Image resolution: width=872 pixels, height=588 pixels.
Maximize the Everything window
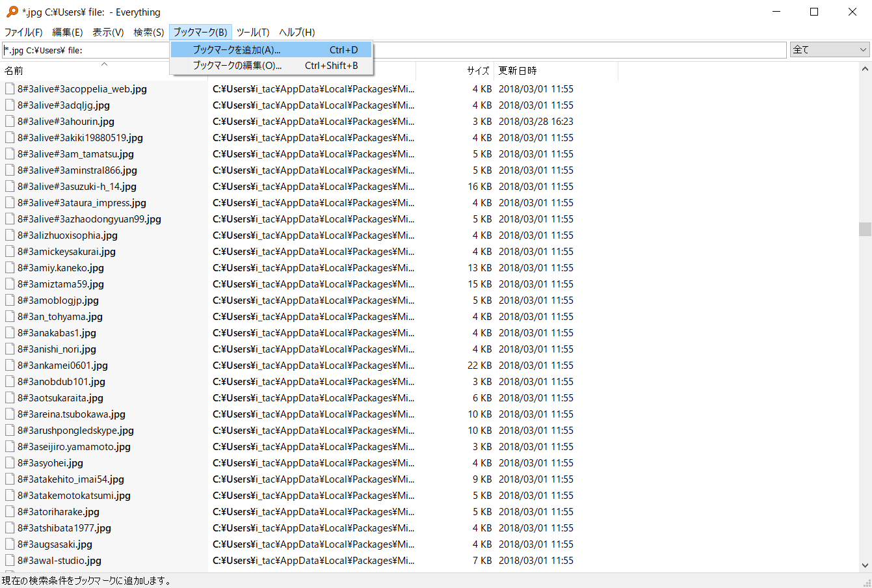pyautogui.click(x=814, y=12)
